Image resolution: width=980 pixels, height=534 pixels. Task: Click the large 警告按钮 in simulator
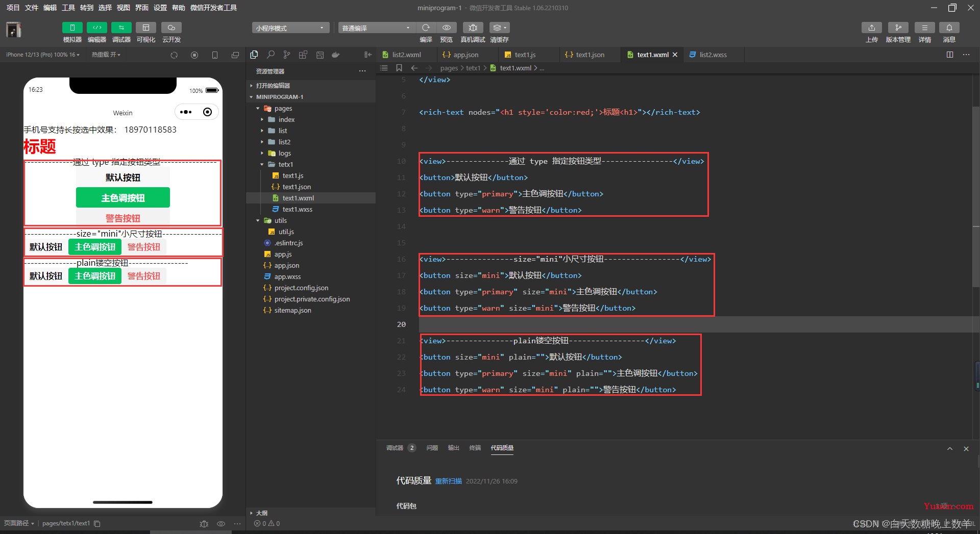[123, 218]
